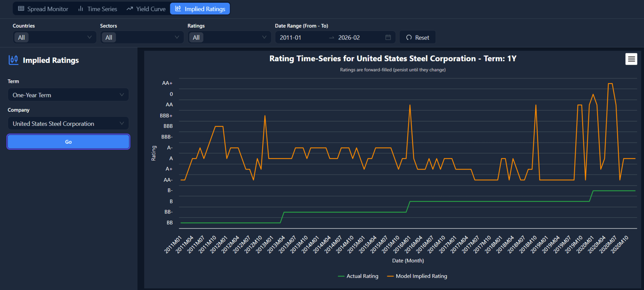
Task: Open the chart hamburger menu icon
Action: coord(631,59)
